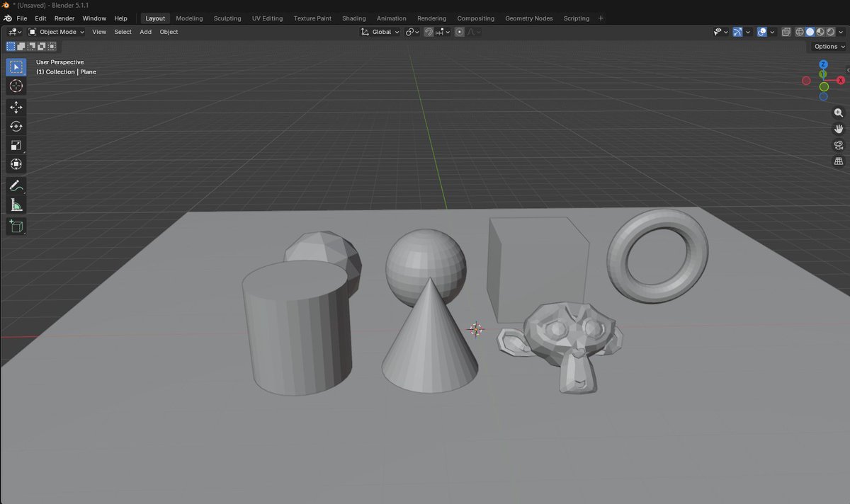The width and height of the screenshot is (850, 504).
Task: Toggle show overlays button
Action: 761,32
